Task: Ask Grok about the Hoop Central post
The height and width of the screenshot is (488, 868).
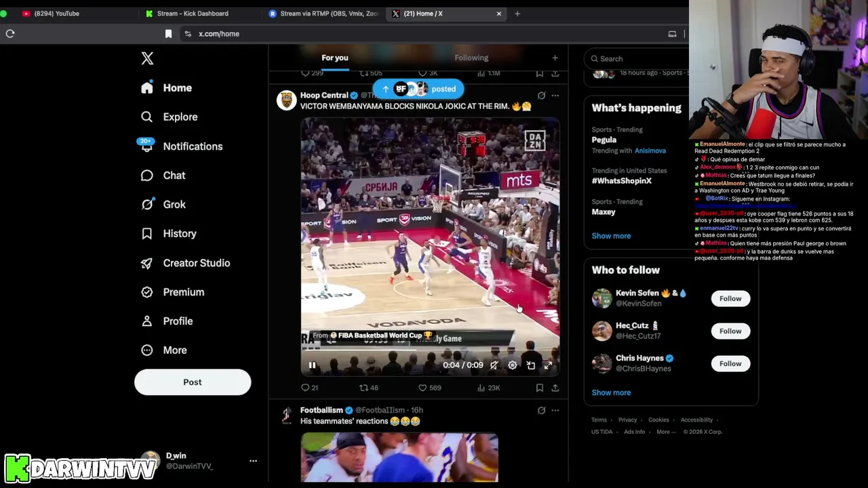Action: (541, 96)
